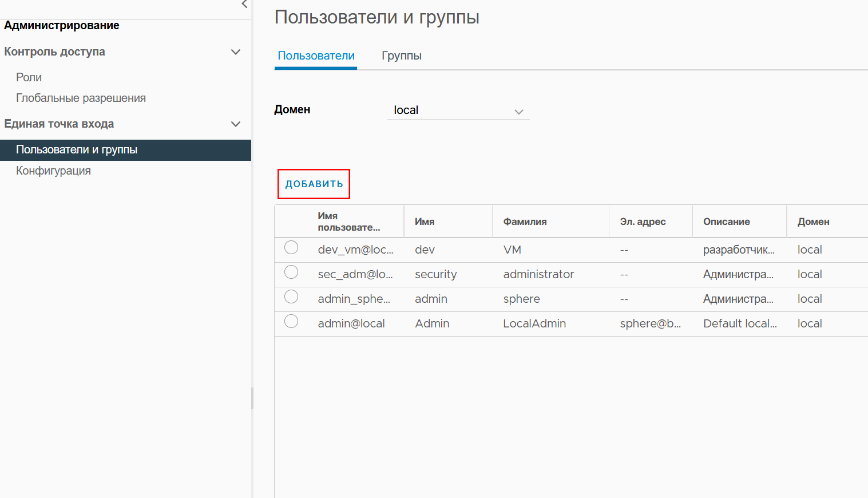Image resolution: width=868 pixels, height=498 pixels.
Task: Switch to the Пользователи tab
Action: (316, 56)
